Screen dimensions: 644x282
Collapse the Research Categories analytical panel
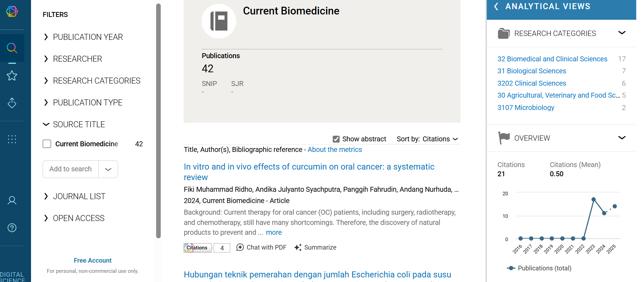(622, 33)
